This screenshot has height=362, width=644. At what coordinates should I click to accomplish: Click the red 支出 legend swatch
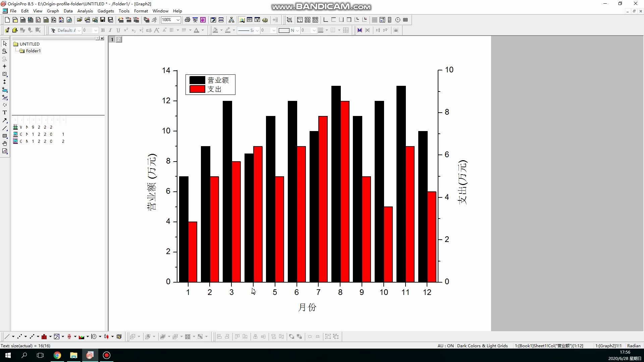point(197,89)
